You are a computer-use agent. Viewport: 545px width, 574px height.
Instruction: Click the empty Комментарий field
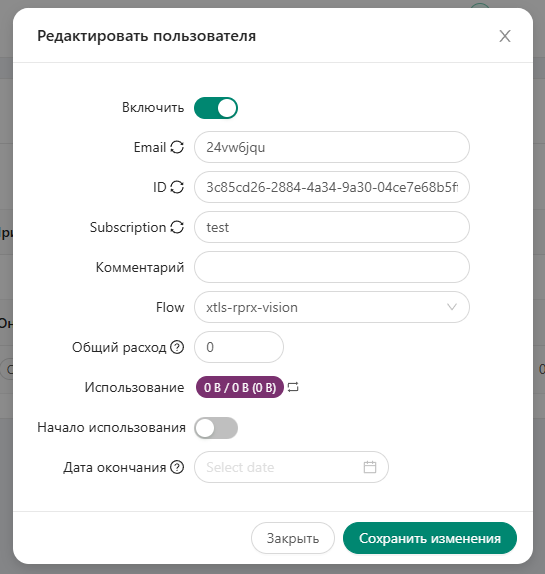point(332,267)
